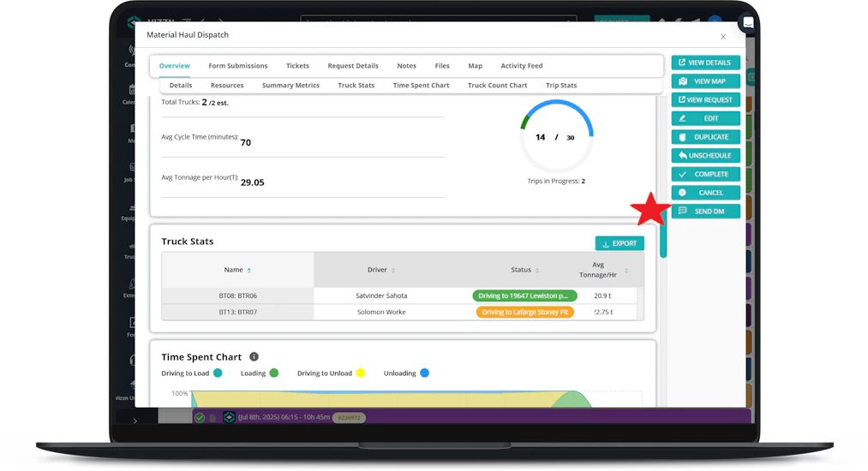Click the green Driving to 19647 Lewiston status badge
This screenshot has width=868, height=471.
pyautogui.click(x=524, y=296)
